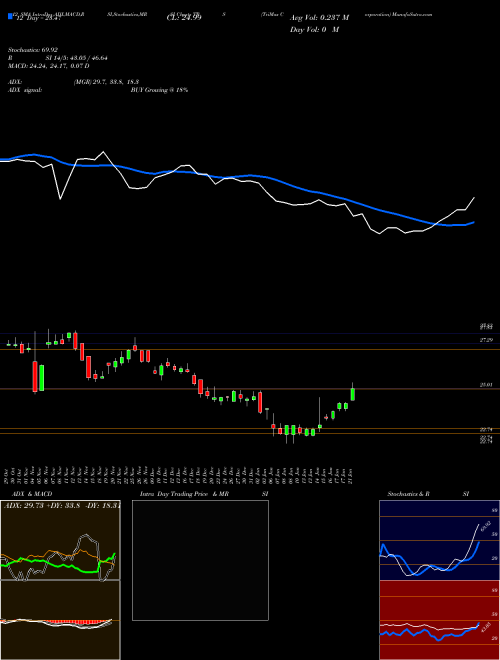The height and width of the screenshot is (660, 500).
Task: Click the tall red candlestick in early November
Action: [x=35, y=376]
